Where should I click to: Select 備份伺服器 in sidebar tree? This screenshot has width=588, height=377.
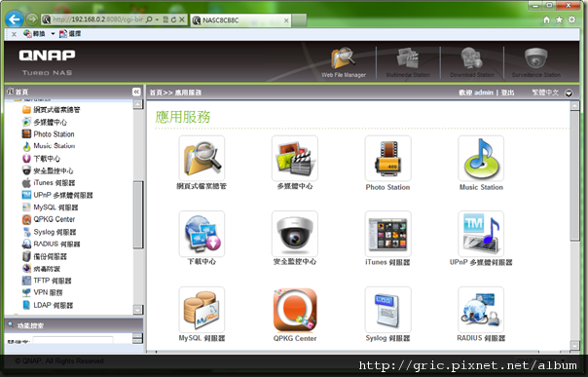pyautogui.click(x=44, y=256)
